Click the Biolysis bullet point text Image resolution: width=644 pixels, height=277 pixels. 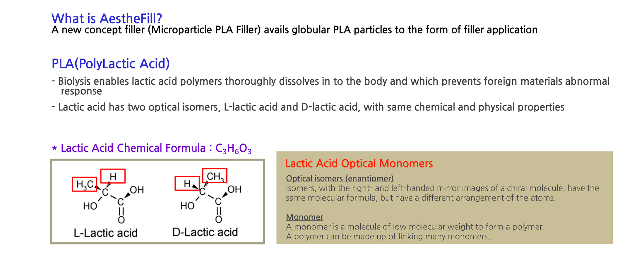pyautogui.click(x=331, y=81)
